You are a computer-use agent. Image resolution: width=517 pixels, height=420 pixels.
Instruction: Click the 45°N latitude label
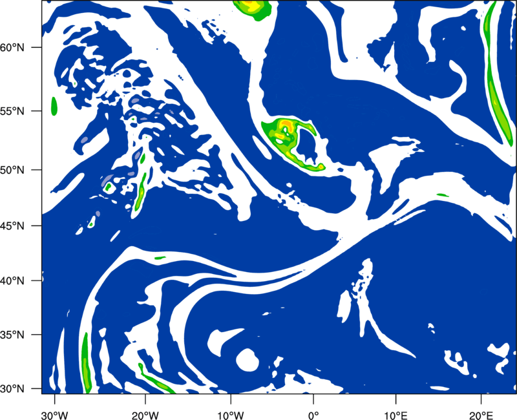coord(12,226)
